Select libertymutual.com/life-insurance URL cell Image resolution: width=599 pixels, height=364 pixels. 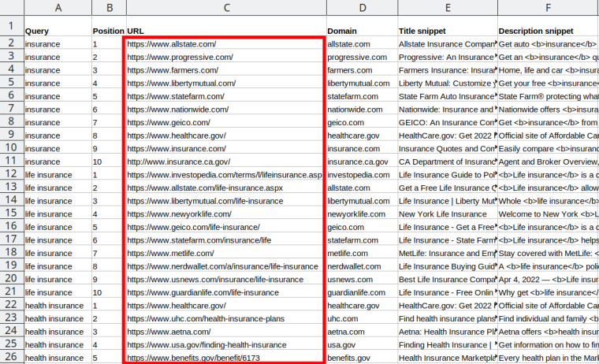tap(226, 200)
